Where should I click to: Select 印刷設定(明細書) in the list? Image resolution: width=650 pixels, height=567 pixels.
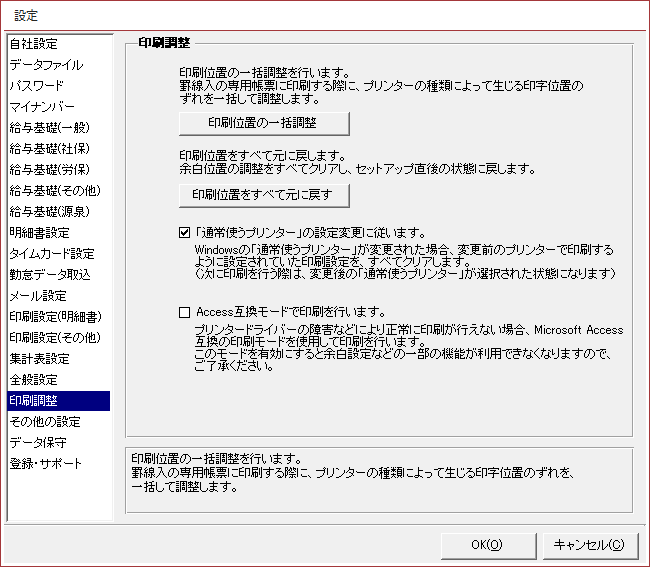[x=54, y=317]
